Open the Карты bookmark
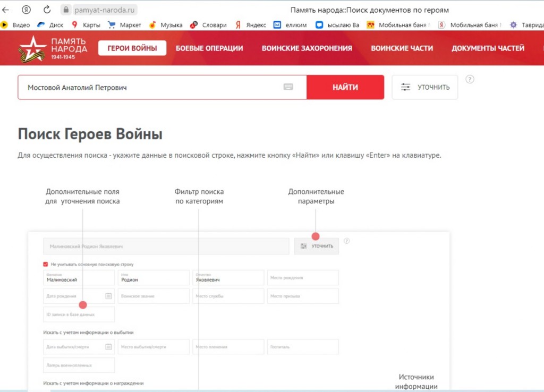544x392 pixels. coord(86,25)
